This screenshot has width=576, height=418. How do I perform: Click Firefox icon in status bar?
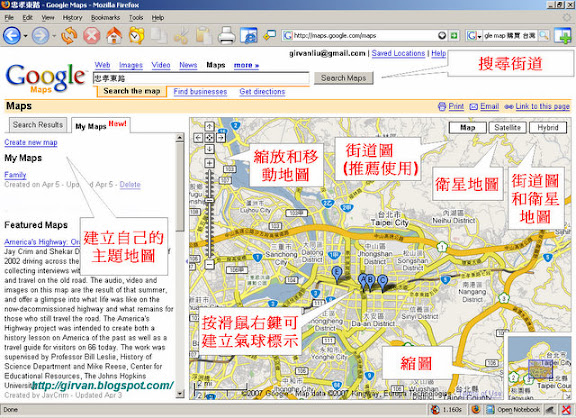tap(476, 410)
